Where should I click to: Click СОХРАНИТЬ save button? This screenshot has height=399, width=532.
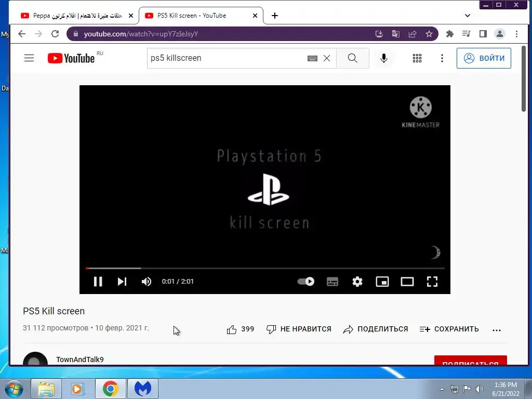click(x=449, y=329)
